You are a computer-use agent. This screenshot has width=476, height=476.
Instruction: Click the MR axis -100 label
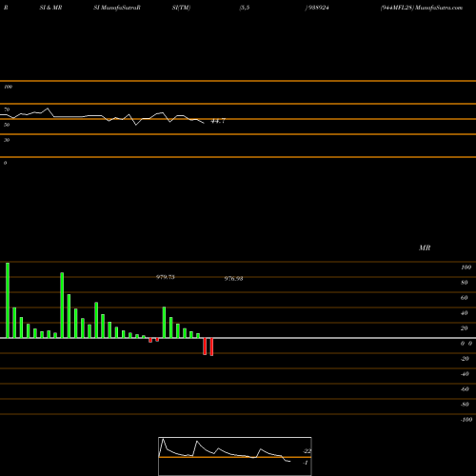click(466, 420)
